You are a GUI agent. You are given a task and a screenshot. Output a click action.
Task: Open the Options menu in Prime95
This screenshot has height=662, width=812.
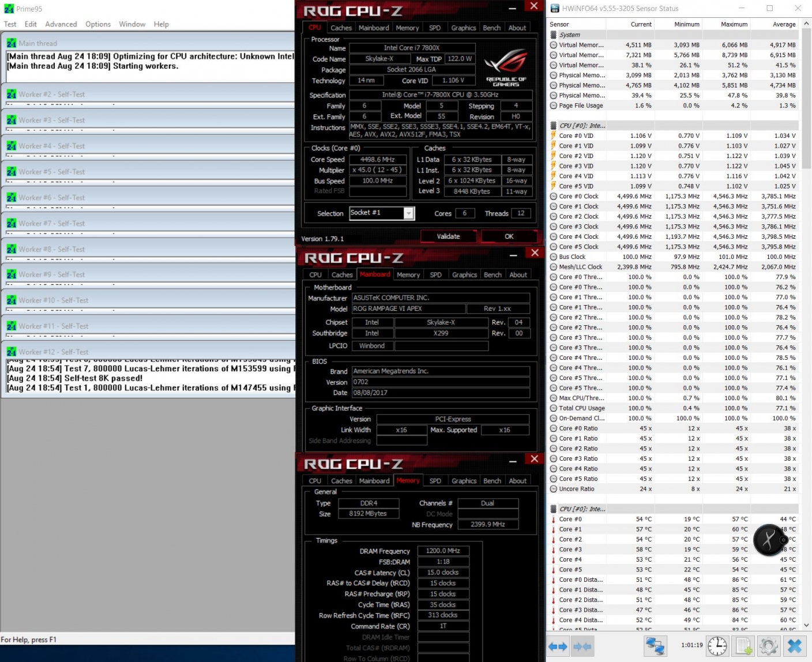tap(97, 24)
